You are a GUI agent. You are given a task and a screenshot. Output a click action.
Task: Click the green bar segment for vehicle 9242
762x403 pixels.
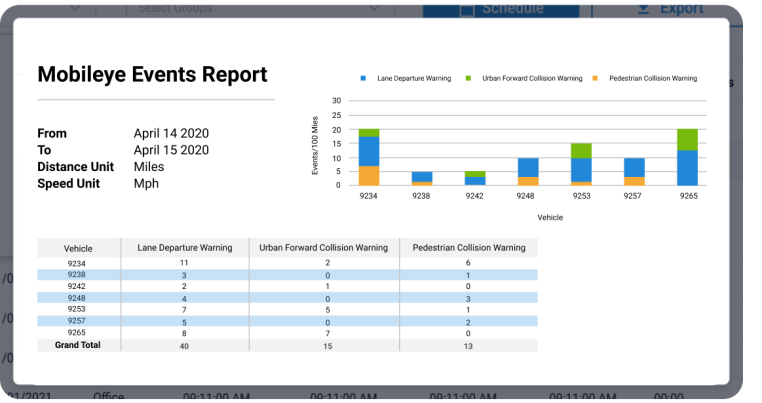coord(475,174)
